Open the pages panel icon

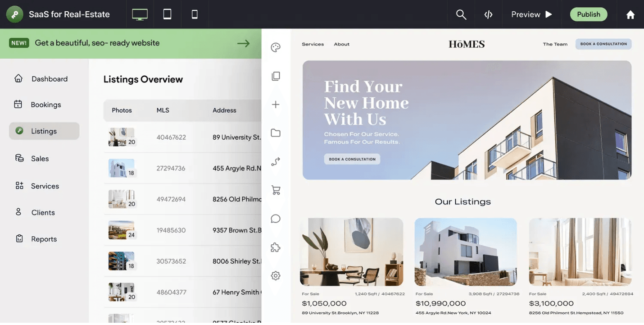point(275,75)
